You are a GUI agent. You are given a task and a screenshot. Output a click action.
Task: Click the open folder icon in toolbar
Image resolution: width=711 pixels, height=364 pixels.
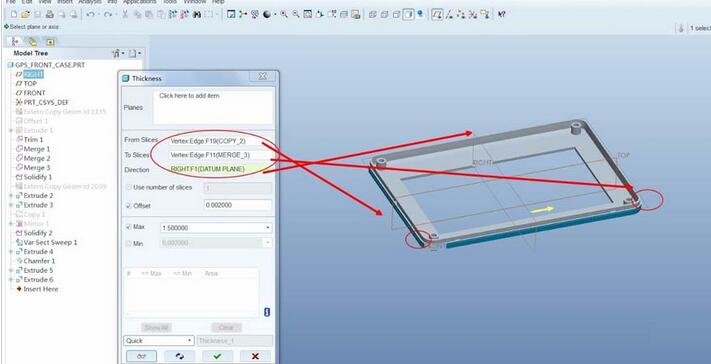coord(25,15)
